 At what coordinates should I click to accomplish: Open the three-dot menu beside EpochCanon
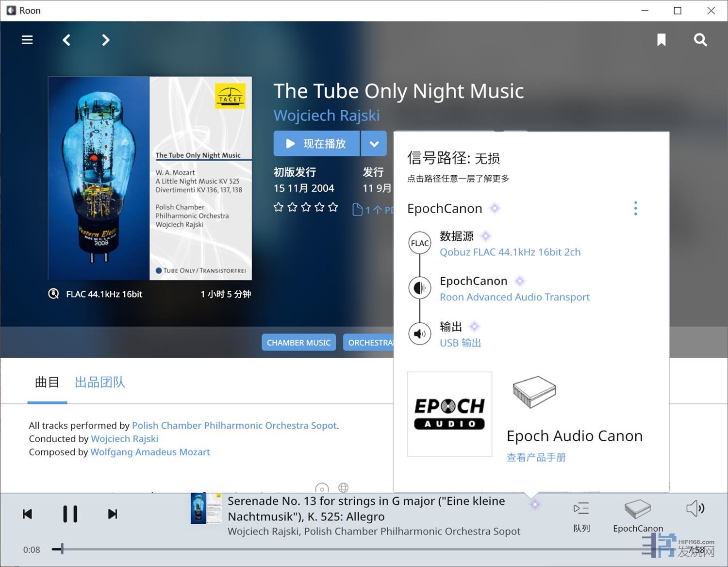pyautogui.click(x=635, y=208)
